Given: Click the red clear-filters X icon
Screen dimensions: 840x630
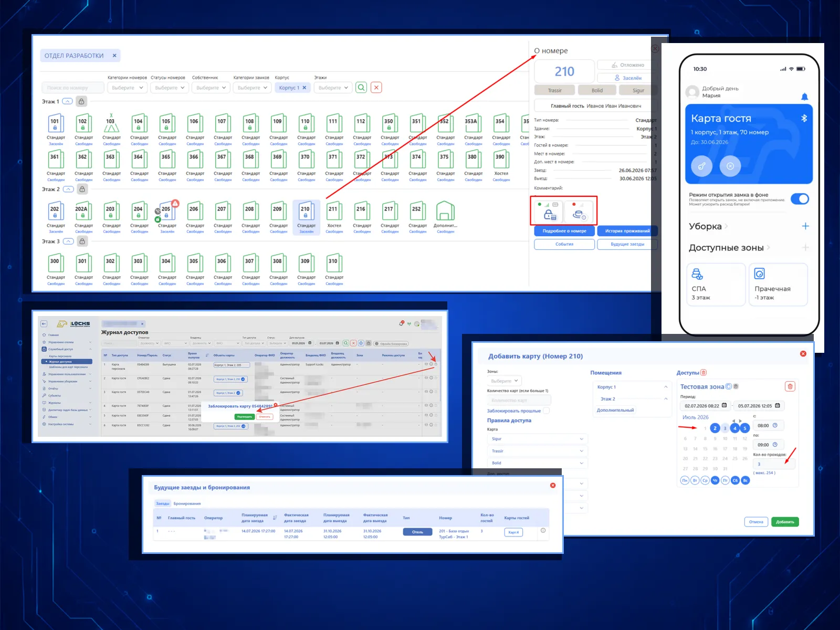Looking at the screenshot, I should pyautogui.click(x=376, y=88).
